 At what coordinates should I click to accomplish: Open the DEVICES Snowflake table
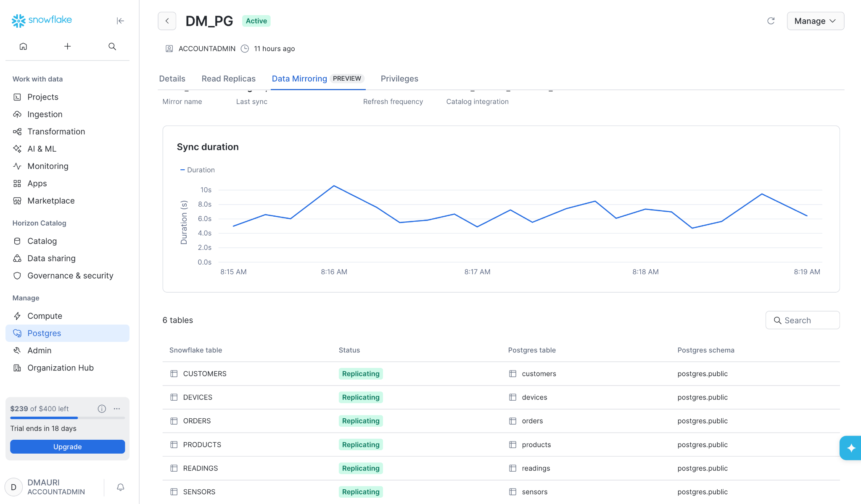tap(198, 397)
